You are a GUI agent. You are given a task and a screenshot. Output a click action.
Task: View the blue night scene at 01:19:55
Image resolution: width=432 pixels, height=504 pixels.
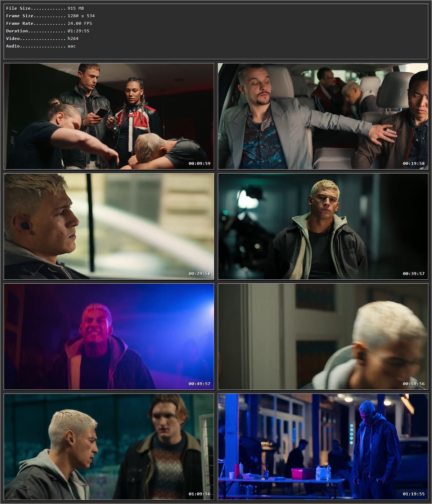coord(323,448)
